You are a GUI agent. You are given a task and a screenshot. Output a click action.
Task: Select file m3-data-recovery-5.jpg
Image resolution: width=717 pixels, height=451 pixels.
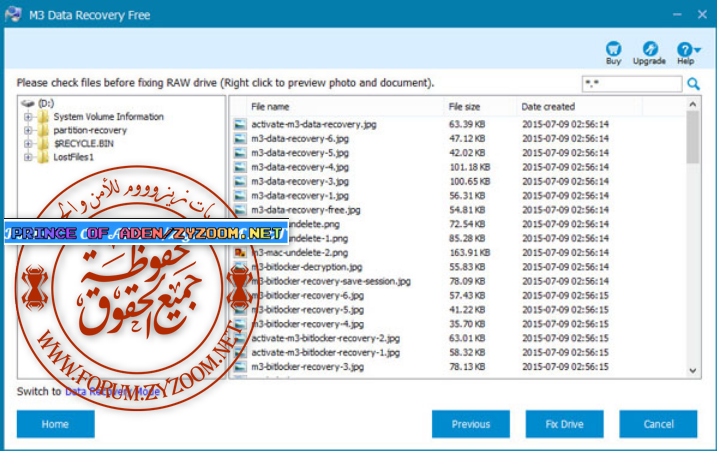(x=300, y=153)
